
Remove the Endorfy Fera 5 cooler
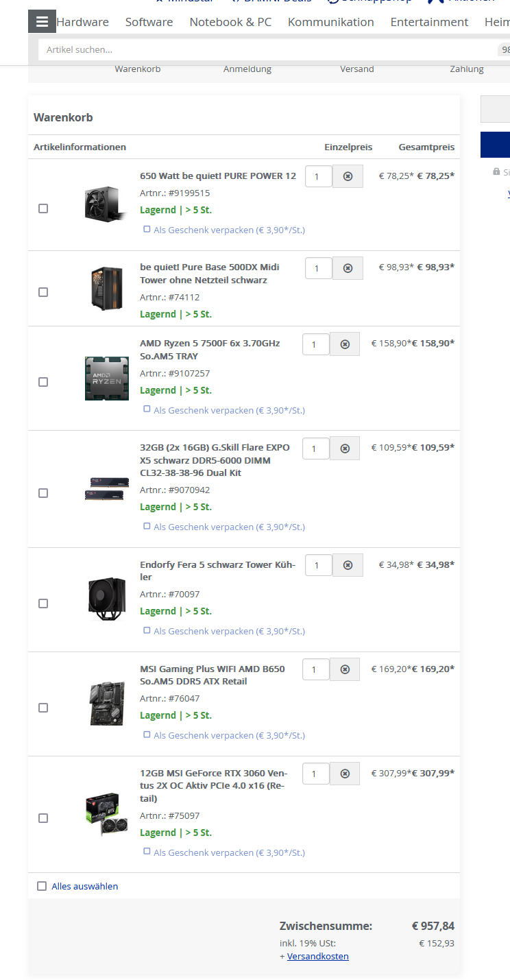[348, 566]
